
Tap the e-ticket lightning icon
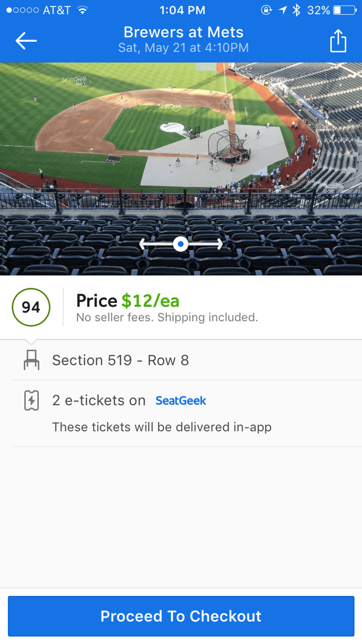coord(31,401)
